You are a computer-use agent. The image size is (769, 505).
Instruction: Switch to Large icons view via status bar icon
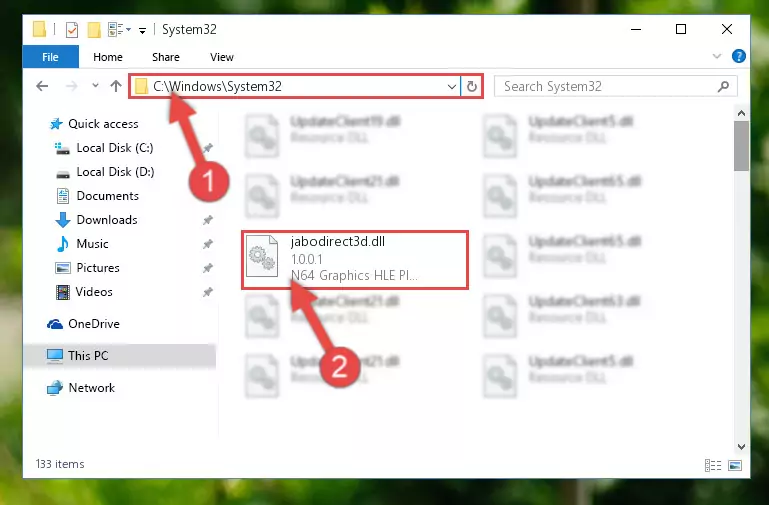[x=735, y=465]
